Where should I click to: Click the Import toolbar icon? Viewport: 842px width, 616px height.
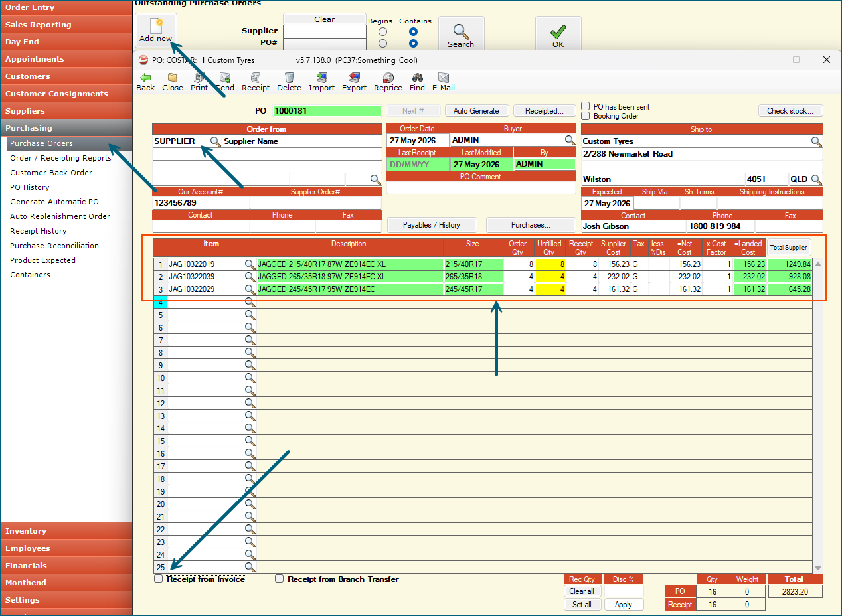tap(322, 82)
